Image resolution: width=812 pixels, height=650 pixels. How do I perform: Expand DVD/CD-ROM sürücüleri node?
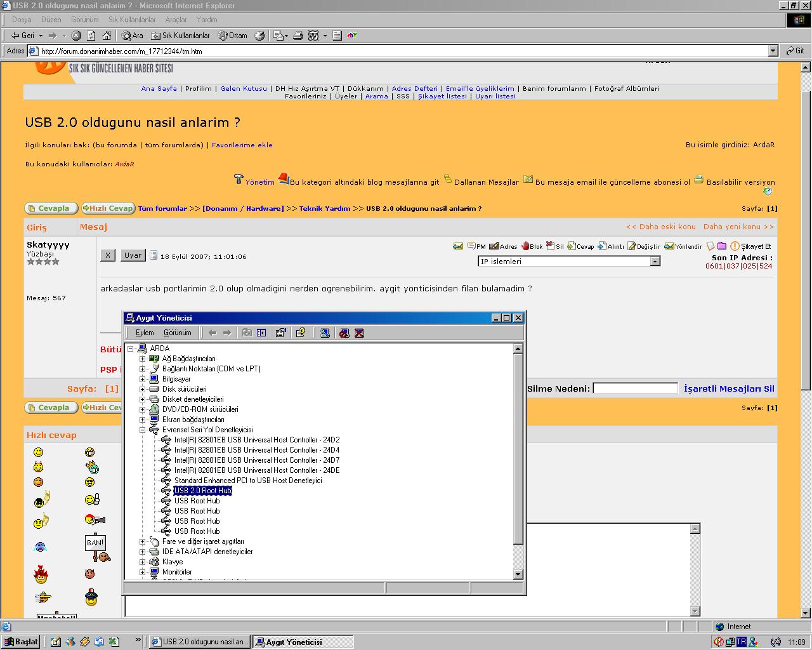tap(143, 409)
